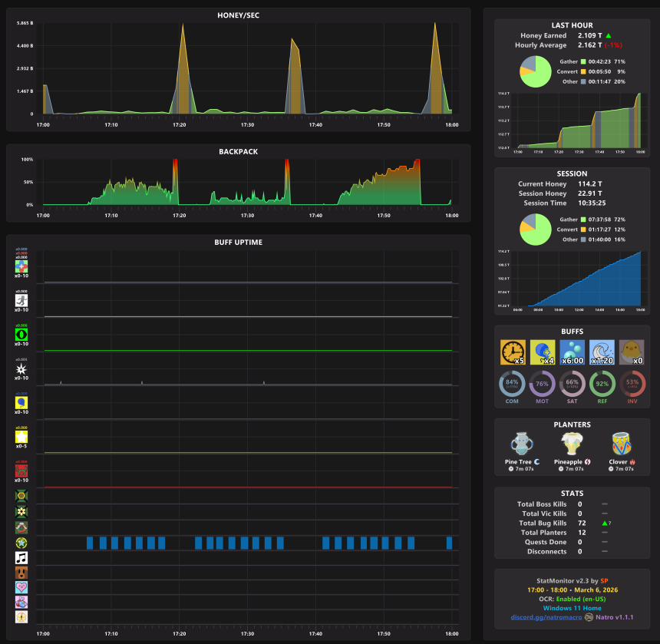This screenshot has height=644, width=660.
Task: Click the yellow star Inspire buff icon
Action: 21,437
